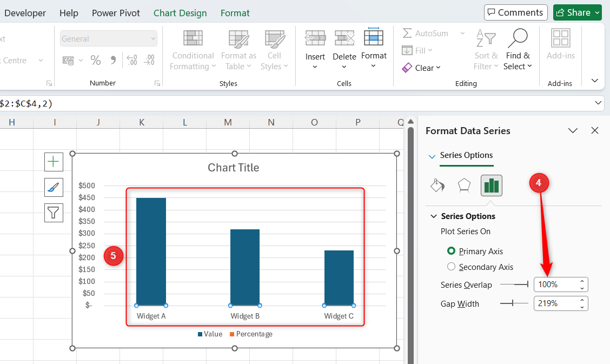
Task: Click the Value legend entry
Action: point(210,334)
